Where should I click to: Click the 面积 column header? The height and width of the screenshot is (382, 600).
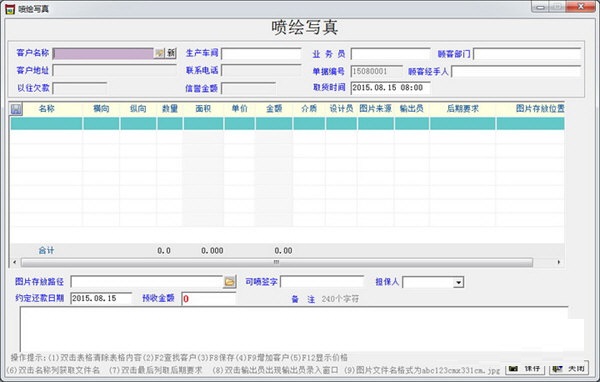(x=203, y=109)
